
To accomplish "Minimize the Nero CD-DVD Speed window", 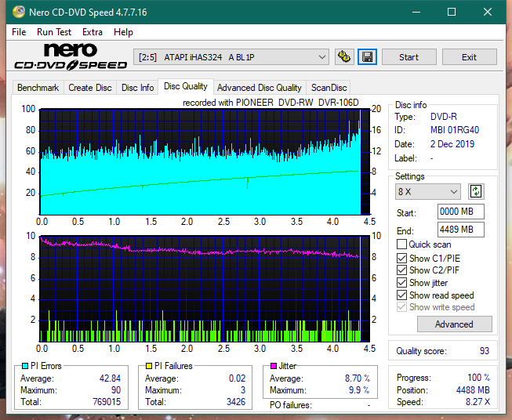I will (x=416, y=13).
